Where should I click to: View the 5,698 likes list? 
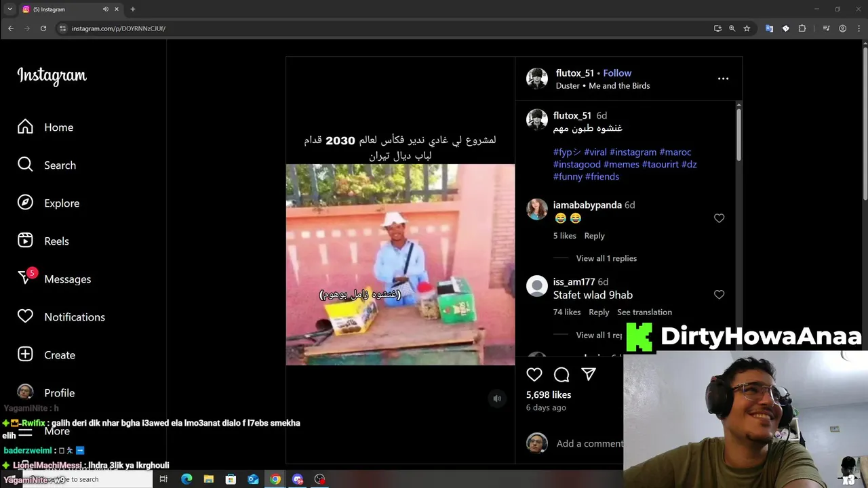pos(549,395)
